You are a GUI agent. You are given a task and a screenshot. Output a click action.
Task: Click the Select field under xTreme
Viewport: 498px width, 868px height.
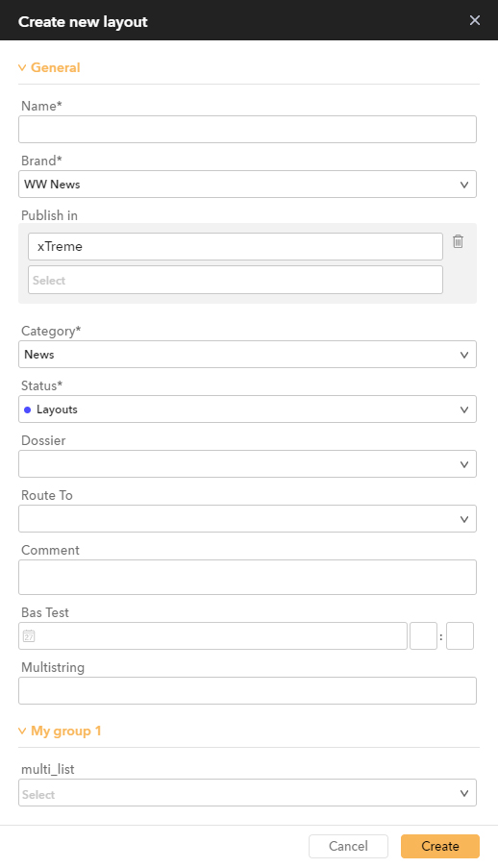pyautogui.click(x=236, y=280)
